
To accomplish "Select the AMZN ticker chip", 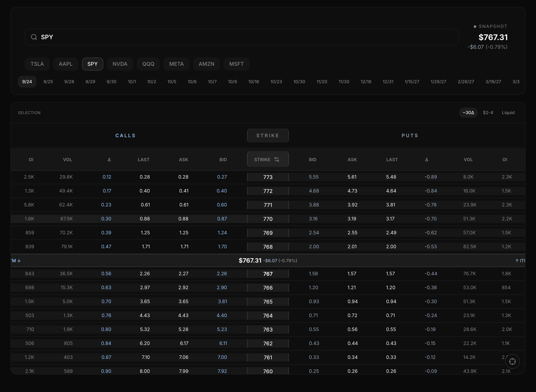I will (x=207, y=64).
